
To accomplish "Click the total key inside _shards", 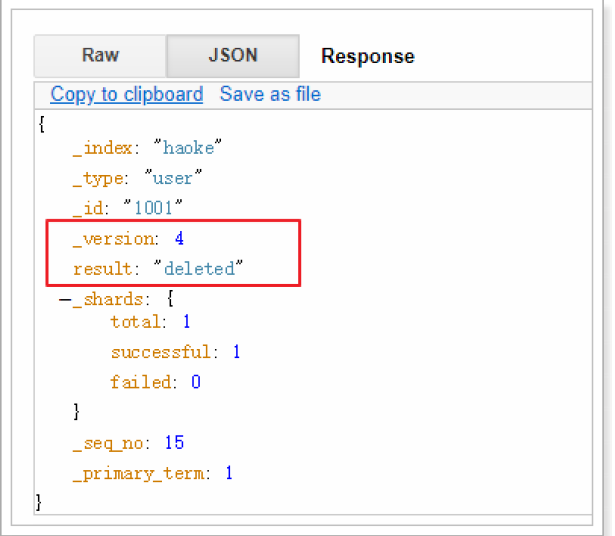I will tap(136, 322).
